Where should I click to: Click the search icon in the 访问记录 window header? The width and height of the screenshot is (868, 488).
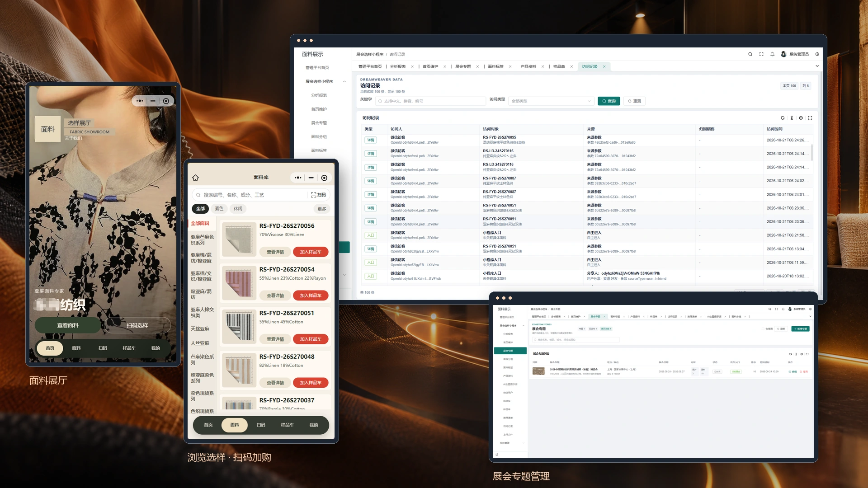tap(750, 54)
